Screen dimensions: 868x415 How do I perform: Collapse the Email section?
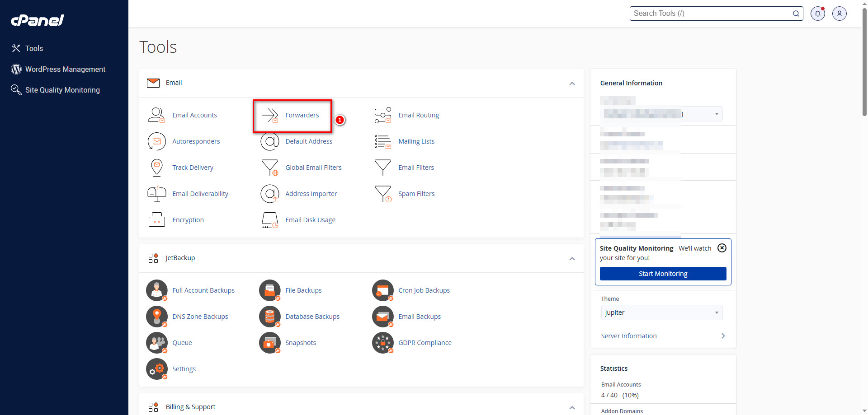click(572, 84)
